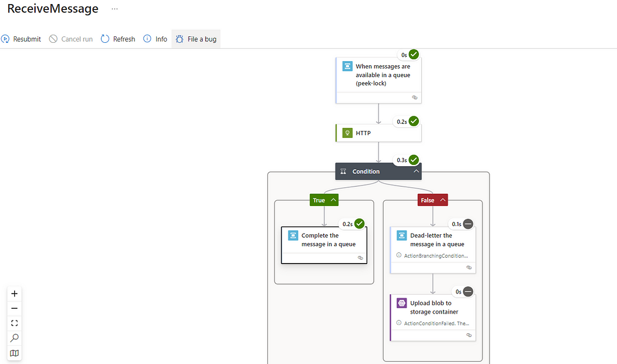The height and width of the screenshot is (364, 617).
Task: Click the ActionConditionFailed message text
Action: [x=437, y=323]
